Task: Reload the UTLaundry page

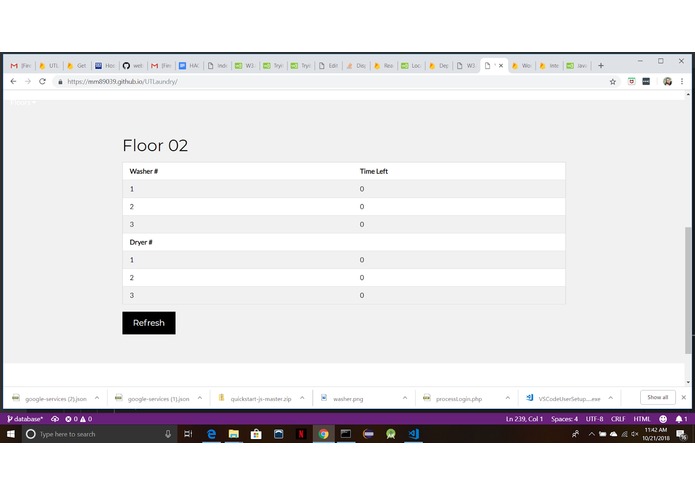Action: pos(43,82)
